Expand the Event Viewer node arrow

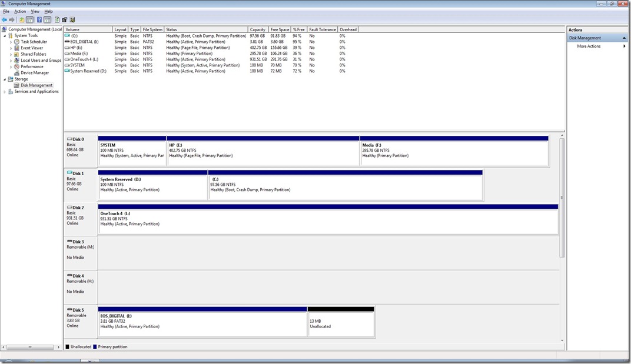pos(11,48)
